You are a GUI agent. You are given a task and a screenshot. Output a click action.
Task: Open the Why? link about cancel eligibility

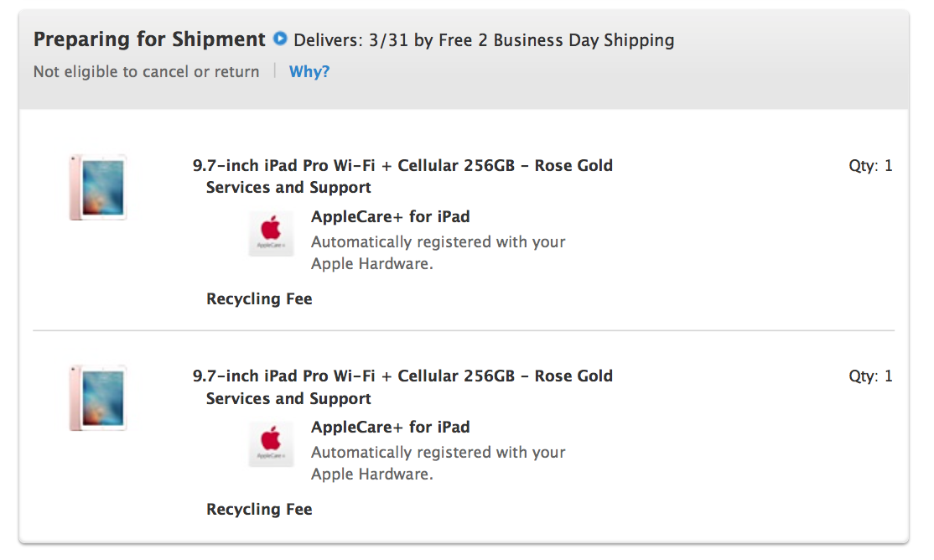click(x=309, y=72)
